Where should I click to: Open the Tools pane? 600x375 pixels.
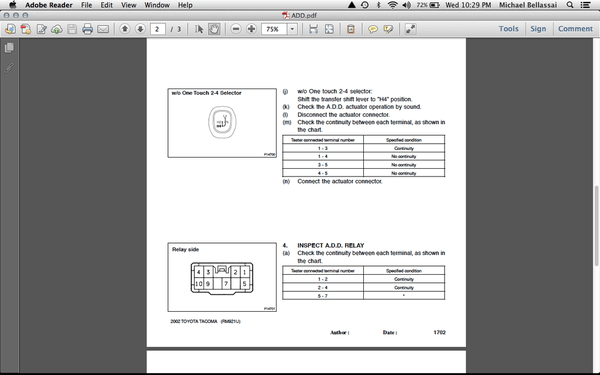(x=508, y=29)
